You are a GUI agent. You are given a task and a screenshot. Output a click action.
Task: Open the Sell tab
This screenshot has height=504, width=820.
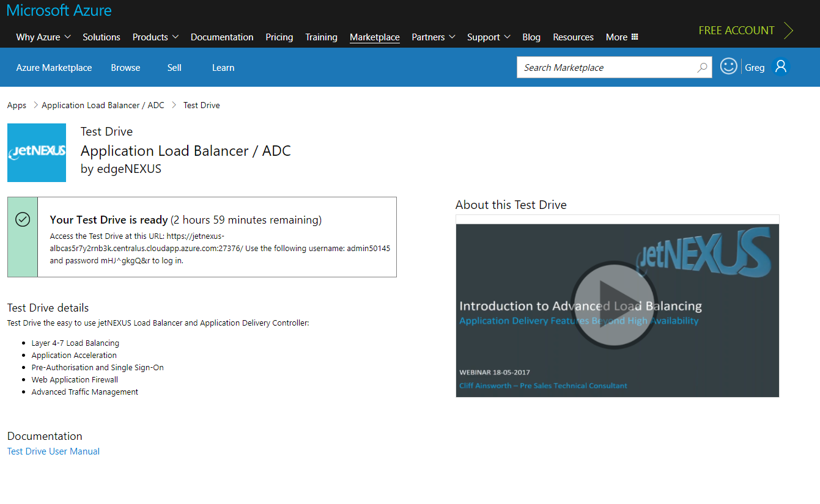(x=174, y=68)
